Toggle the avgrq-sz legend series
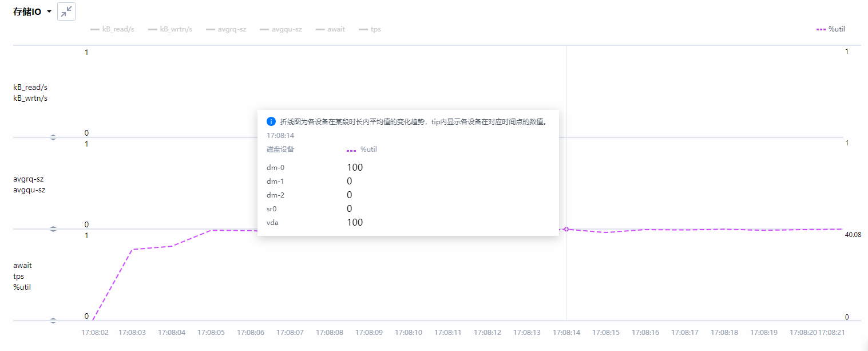The height and width of the screenshot is (351, 868). (x=226, y=29)
